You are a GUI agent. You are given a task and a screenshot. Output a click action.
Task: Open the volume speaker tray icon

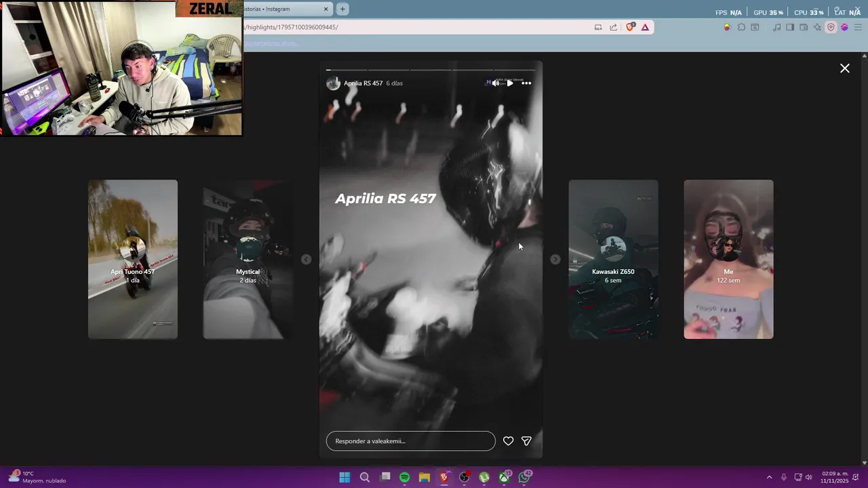click(x=808, y=477)
